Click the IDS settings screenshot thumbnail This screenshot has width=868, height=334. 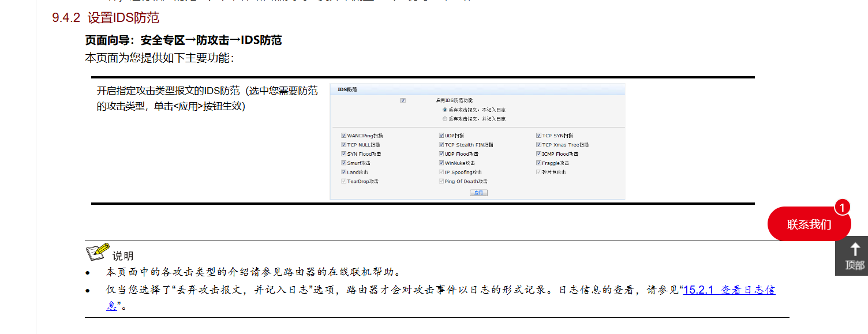click(x=477, y=141)
